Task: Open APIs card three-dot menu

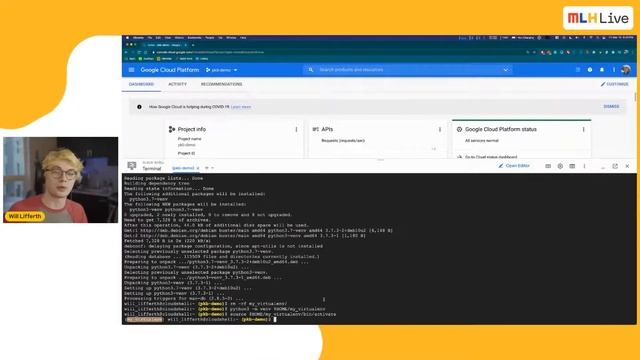Action: point(440,129)
